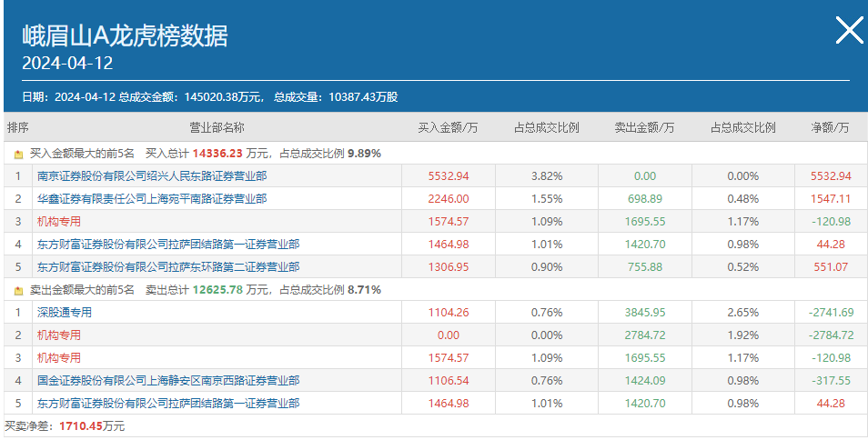The image size is (868, 440).
Task: Click the 排序 column header
Action: tap(17, 127)
